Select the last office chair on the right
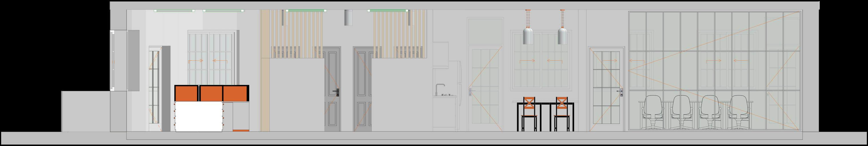868x146 pixels. click(739, 112)
